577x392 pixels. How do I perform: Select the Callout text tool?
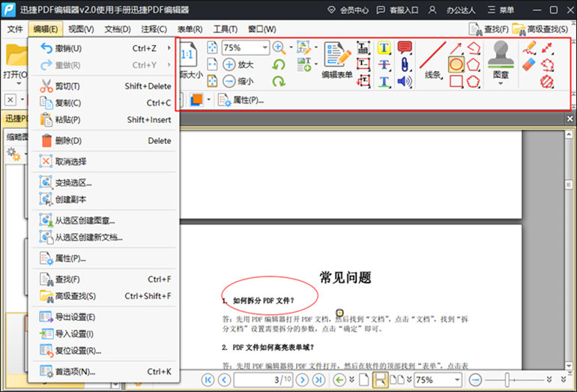[x=363, y=81]
